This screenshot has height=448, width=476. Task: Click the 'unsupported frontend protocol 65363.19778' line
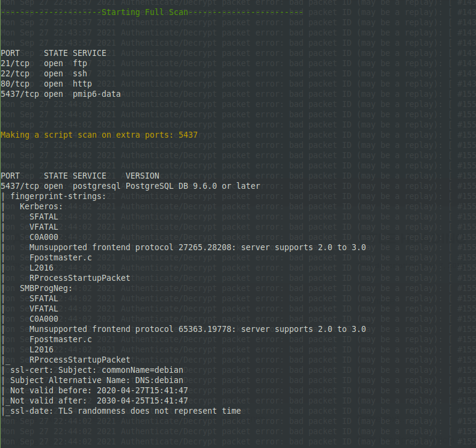[198, 330]
